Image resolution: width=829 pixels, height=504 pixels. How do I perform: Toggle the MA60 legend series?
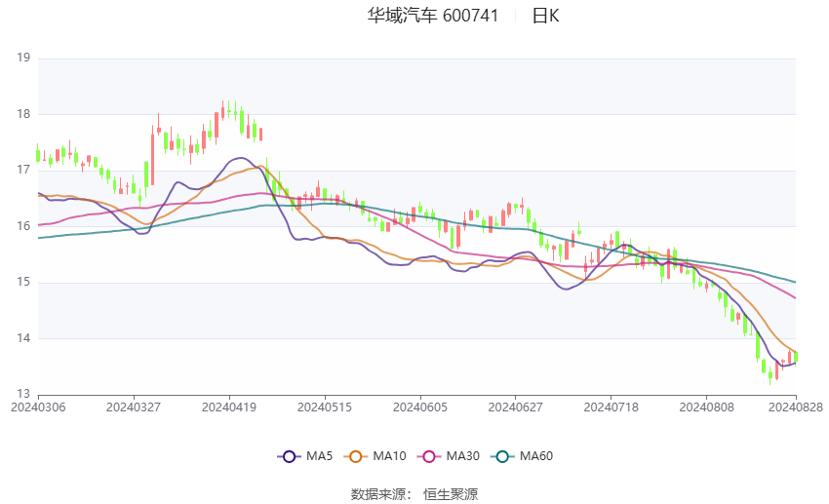point(522,456)
